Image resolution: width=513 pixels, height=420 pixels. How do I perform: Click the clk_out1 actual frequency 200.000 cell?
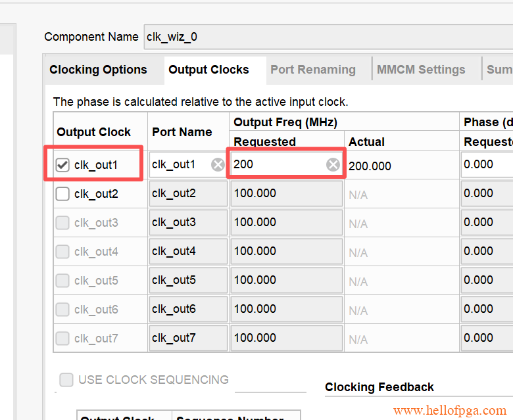pyautogui.click(x=370, y=166)
